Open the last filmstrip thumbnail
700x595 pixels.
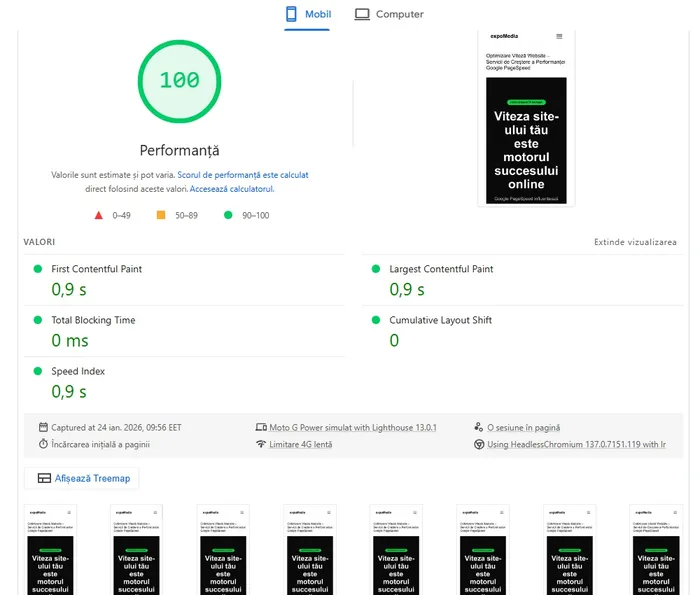(656, 549)
